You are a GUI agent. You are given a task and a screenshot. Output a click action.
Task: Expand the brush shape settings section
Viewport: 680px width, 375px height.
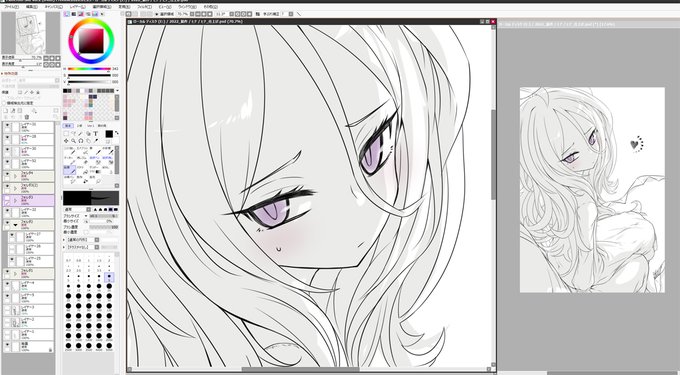coord(64,240)
